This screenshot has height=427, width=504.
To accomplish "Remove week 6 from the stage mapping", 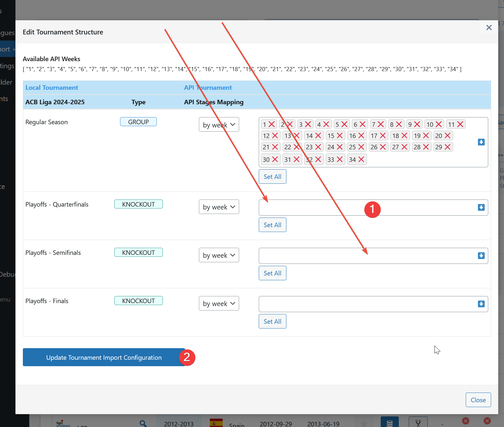I will point(363,124).
